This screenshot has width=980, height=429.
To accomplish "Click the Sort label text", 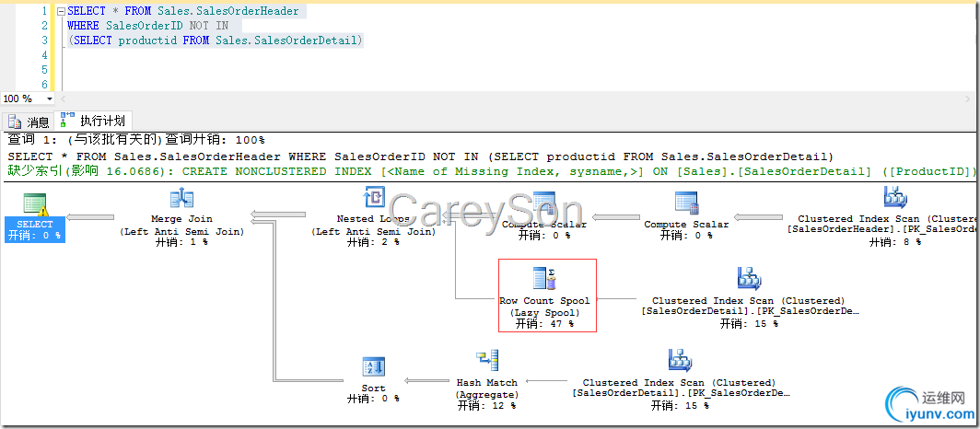I will [x=374, y=388].
